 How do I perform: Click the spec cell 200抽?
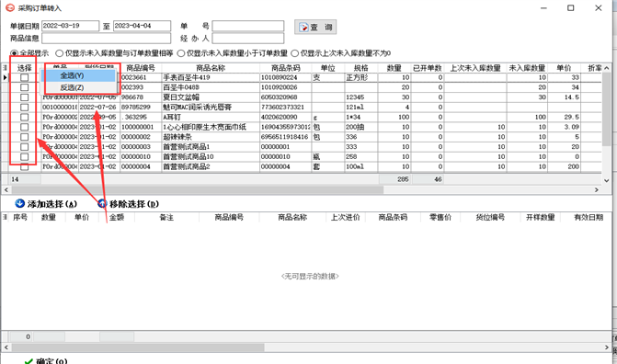tap(361, 127)
